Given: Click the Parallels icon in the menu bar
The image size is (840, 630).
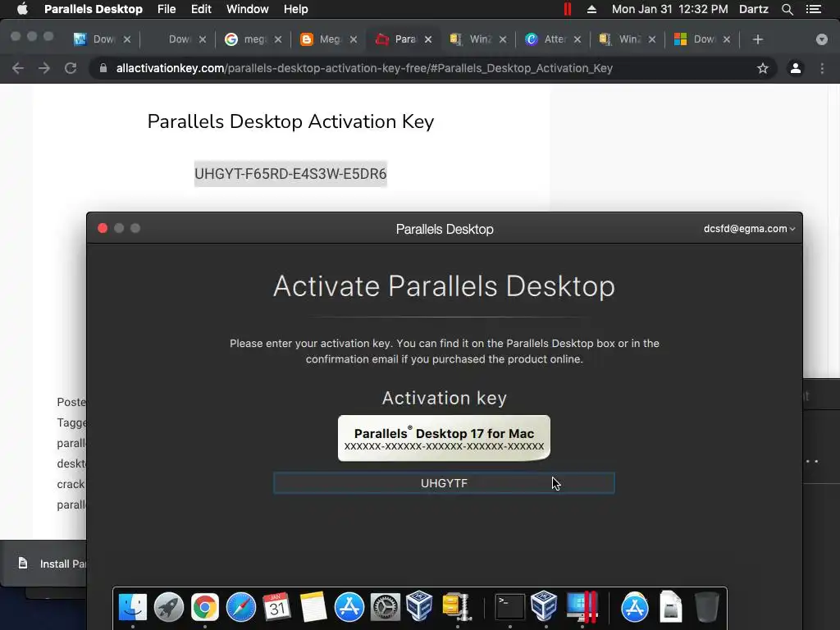Looking at the screenshot, I should click(x=568, y=9).
